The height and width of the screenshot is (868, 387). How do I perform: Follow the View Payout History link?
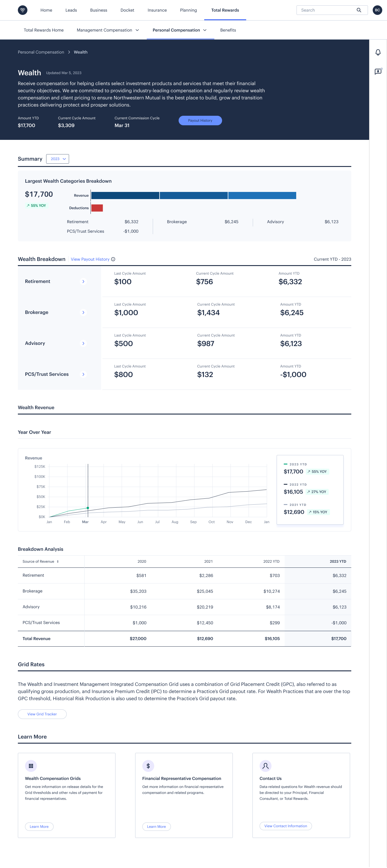pyautogui.click(x=90, y=259)
